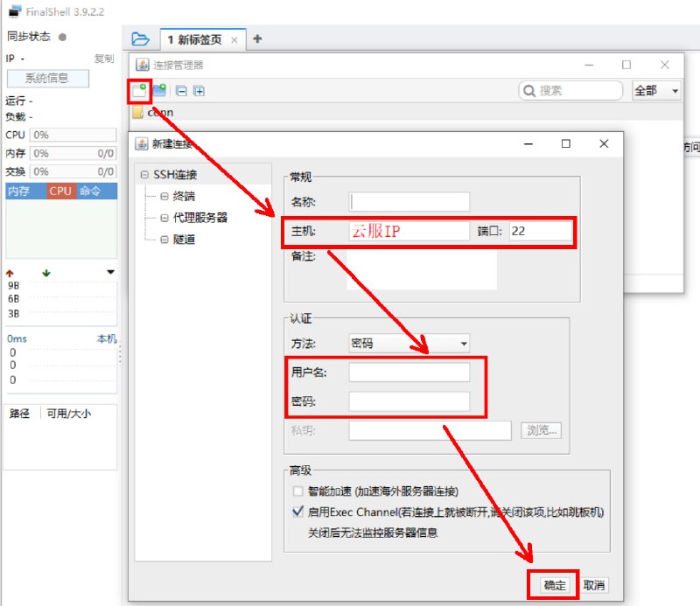Enable the 智能加速 checkbox
The width and height of the screenshot is (700, 606).
(x=298, y=491)
